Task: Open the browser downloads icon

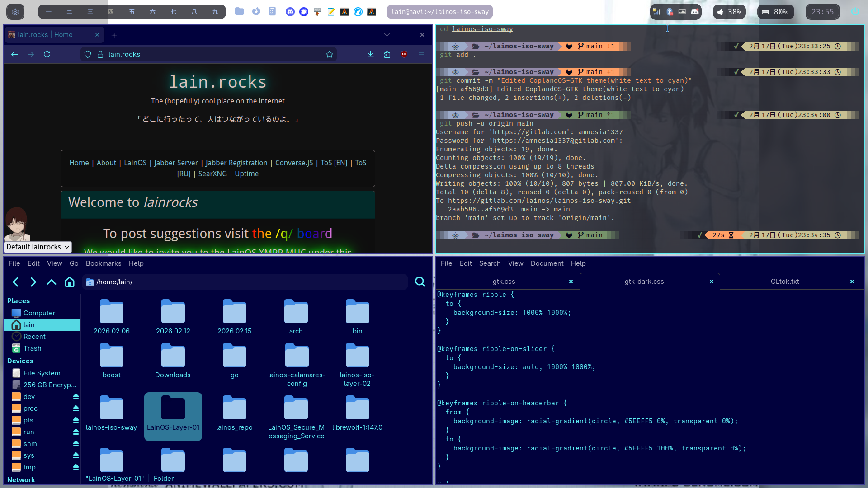Action: point(370,54)
